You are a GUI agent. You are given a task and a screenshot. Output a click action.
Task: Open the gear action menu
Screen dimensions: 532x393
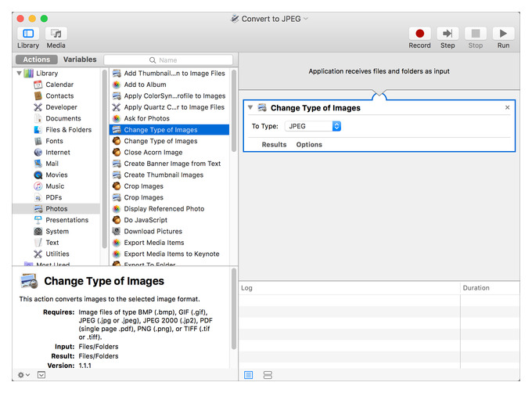click(23, 375)
